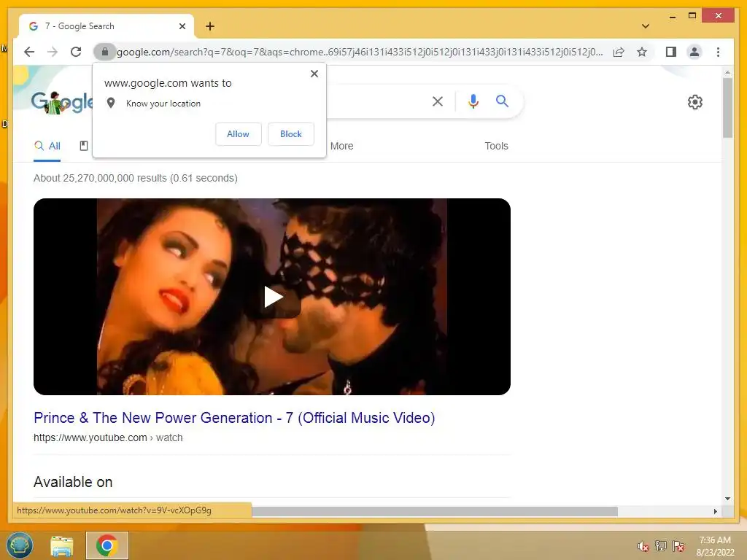The height and width of the screenshot is (560, 747).
Task: Go back to the previous page
Action: tap(29, 52)
